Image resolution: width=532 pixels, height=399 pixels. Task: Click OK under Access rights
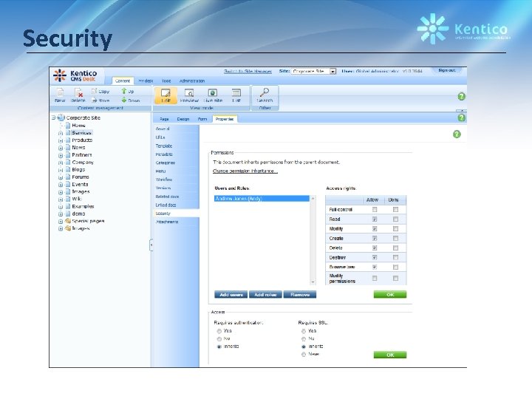[x=390, y=295]
